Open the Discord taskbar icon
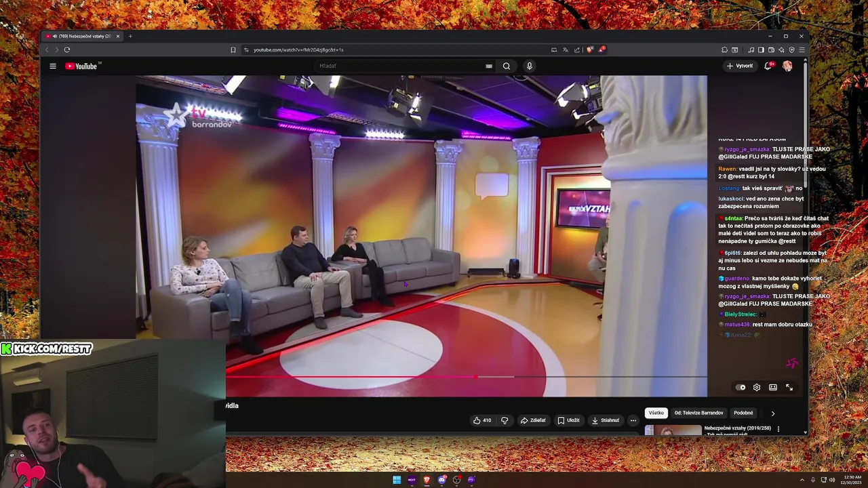 click(442, 480)
